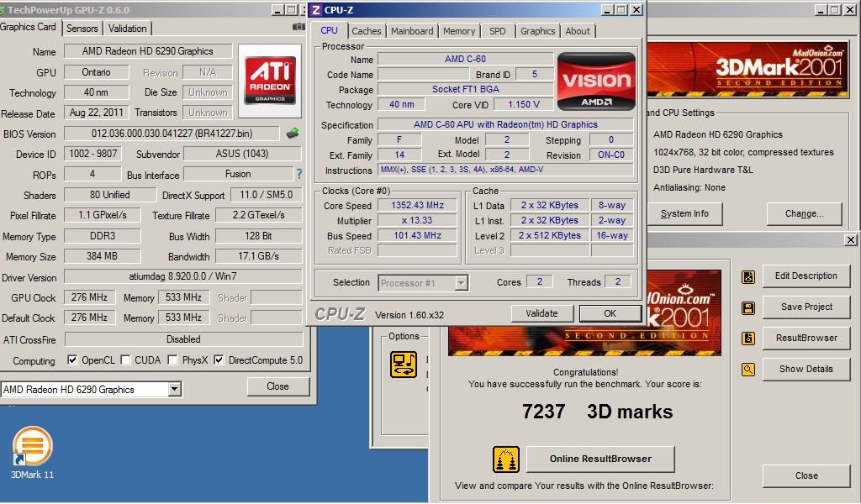Image resolution: width=861 pixels, height=504 pixels.
Task: Click the GPU-Z Name field with Radeon HD 6290
Action: click(148, 51)
